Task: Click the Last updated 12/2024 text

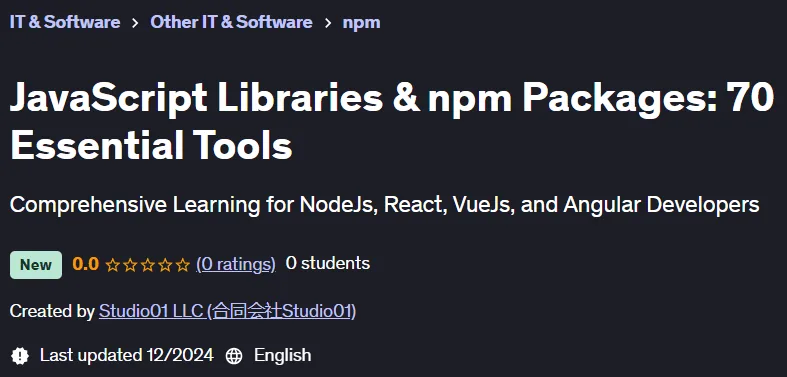Action: [127, 355]
